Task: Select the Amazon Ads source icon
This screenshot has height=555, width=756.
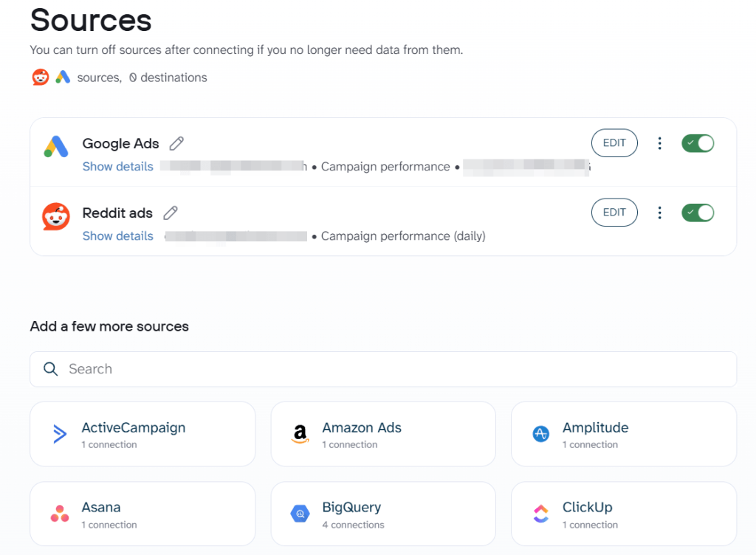Action: pyautogui.click(x=300, y=434)
